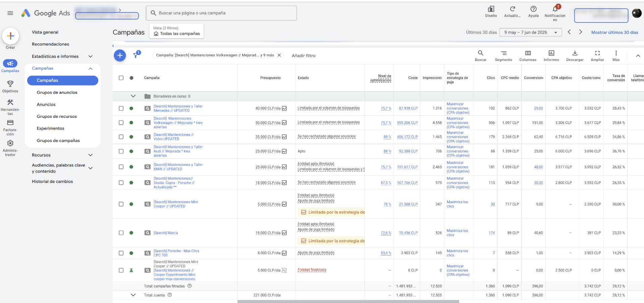Open the date range dropdown
Image resolution: width=644 pixels, height=303 pixels.
(x=531, y=33)
